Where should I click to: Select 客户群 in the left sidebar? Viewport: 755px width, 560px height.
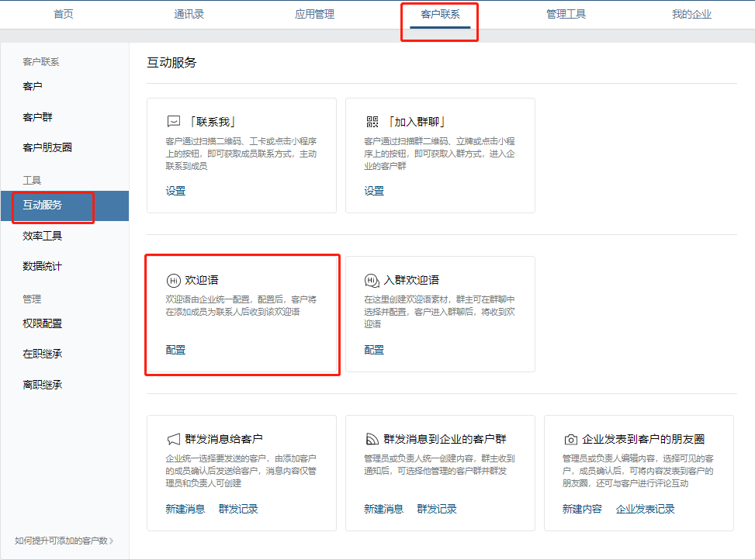point(38,117)
